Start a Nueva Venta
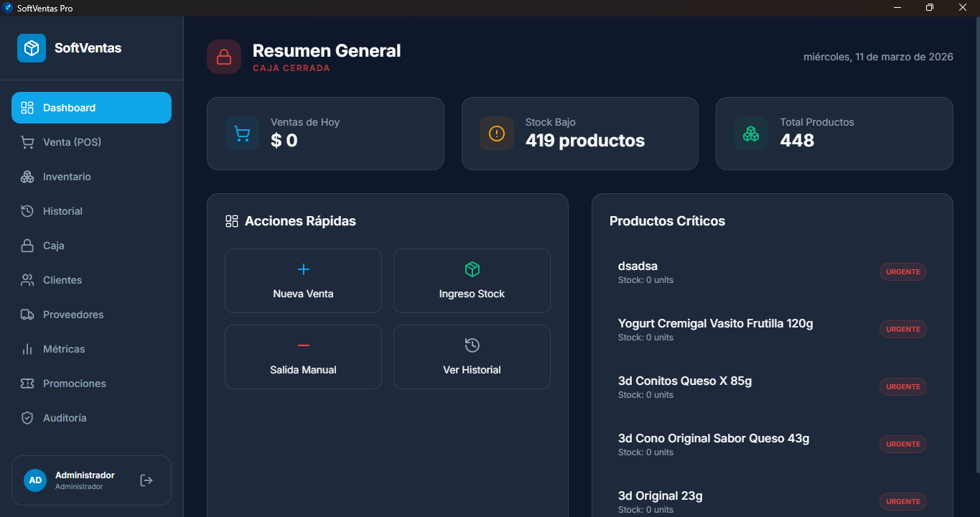This screenshot has width=980, height=517. click(302, 281)
